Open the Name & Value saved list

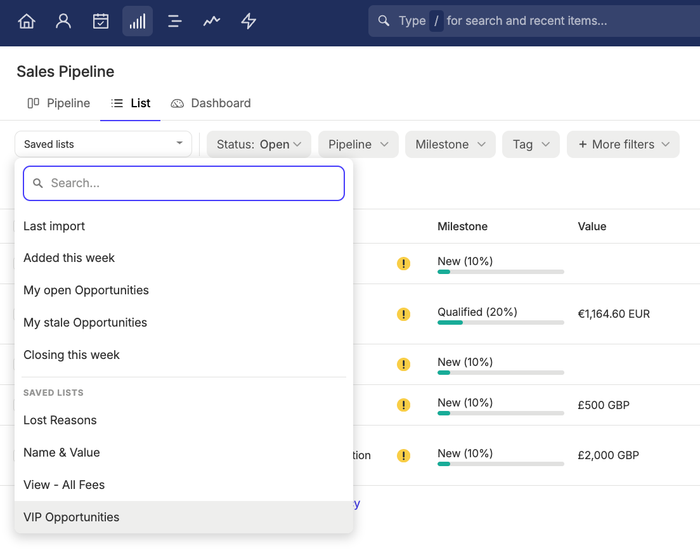(x=184, y=452)
